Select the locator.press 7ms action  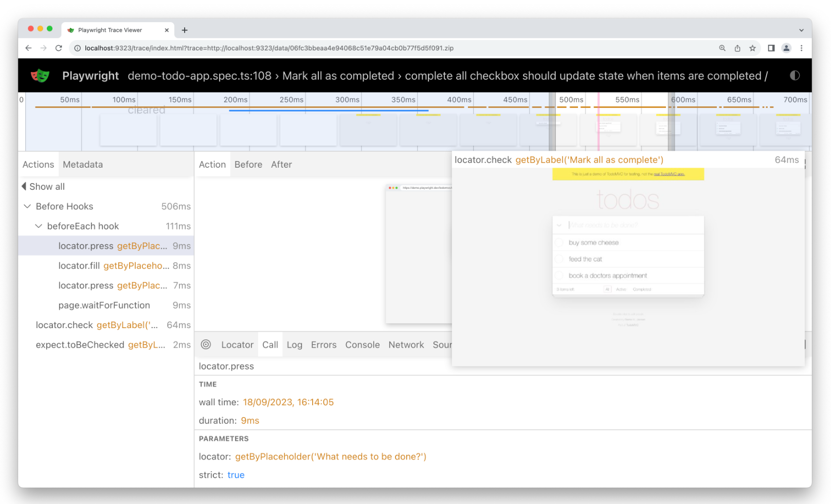point(106,285)
